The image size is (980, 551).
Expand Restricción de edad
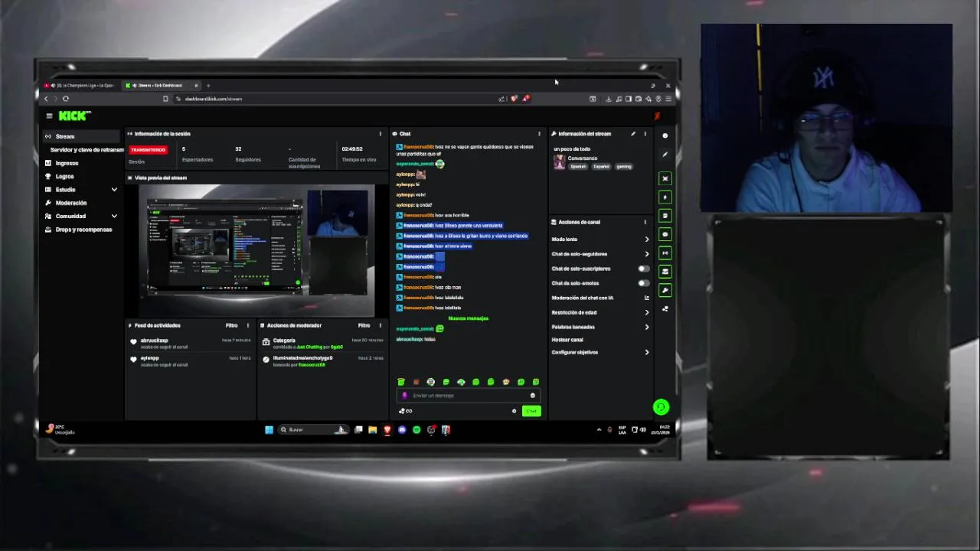[x=646, y=312]
